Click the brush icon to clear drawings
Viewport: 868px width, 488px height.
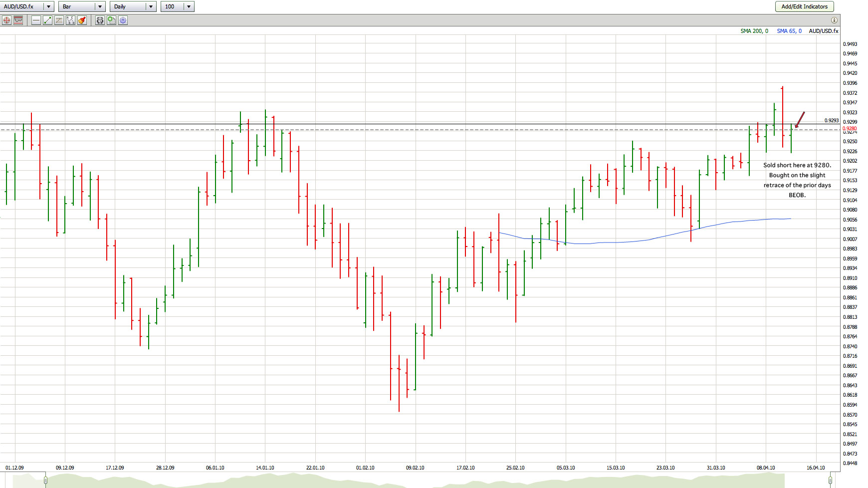tap(82, 20)
